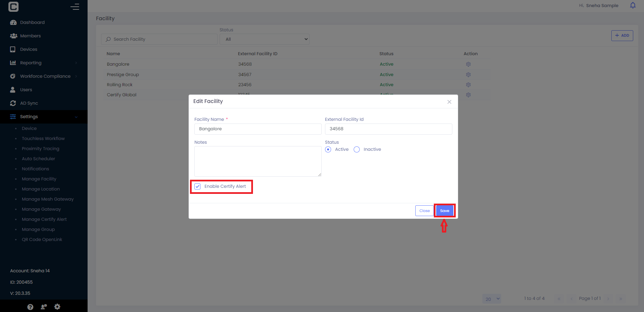Open Proximity Tracing settings
The image size is (644, 312).
coord(40,148)
